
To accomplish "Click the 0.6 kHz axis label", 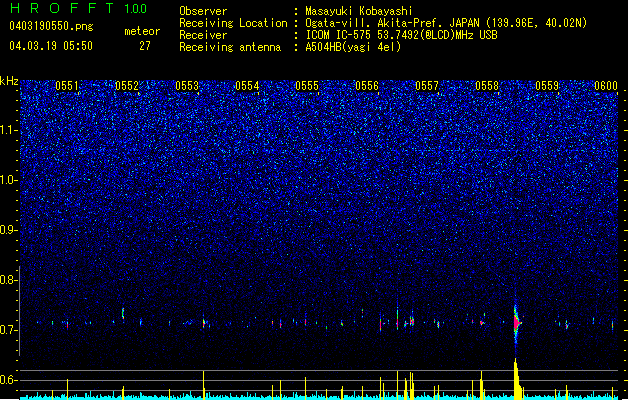I will [9, 380].
